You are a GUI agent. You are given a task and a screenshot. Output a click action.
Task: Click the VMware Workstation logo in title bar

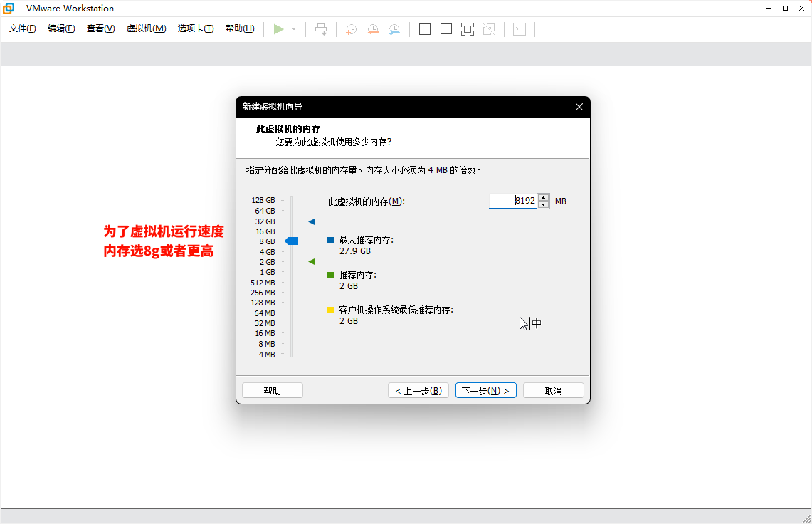[9, 9]
